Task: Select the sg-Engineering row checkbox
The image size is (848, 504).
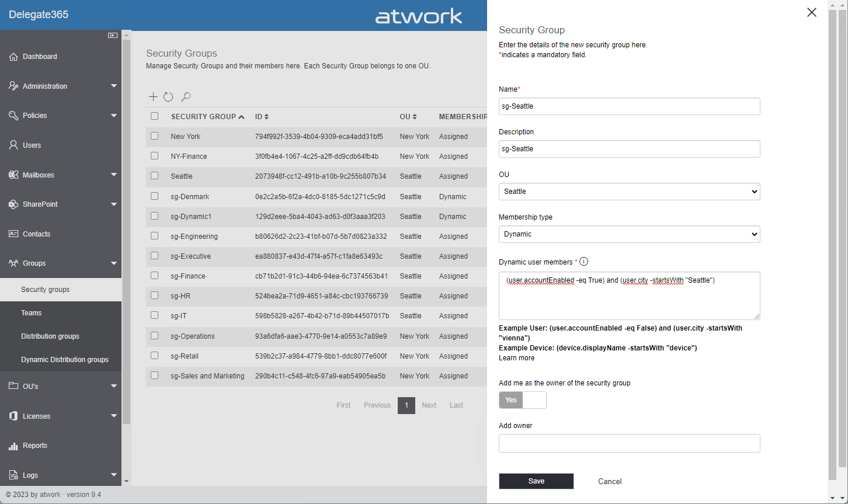Action: (154, 236)
